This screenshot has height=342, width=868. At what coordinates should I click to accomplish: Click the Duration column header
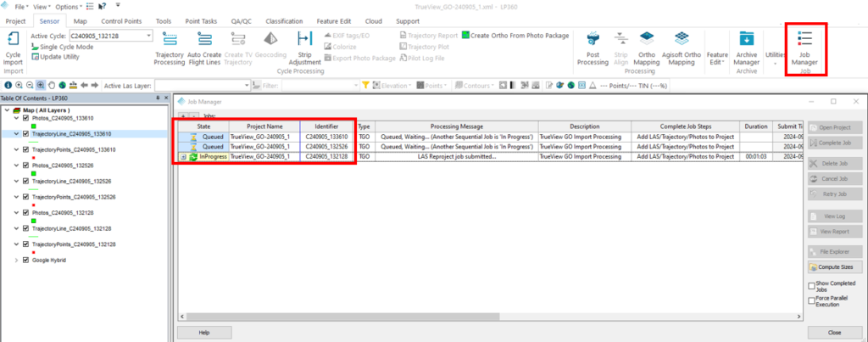click(x=755, y=126)
